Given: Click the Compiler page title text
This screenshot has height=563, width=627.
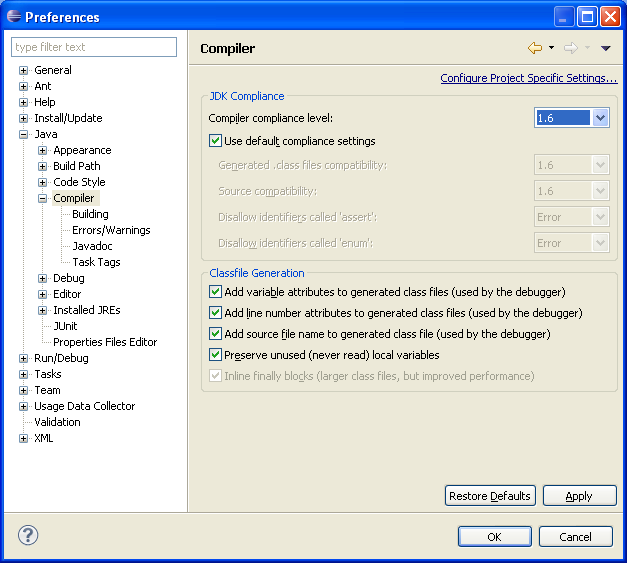Looking at the screenshot, I should 228,48.
